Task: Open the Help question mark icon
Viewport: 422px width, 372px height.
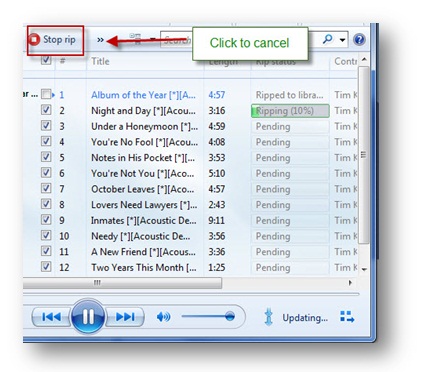Action: 359,40
